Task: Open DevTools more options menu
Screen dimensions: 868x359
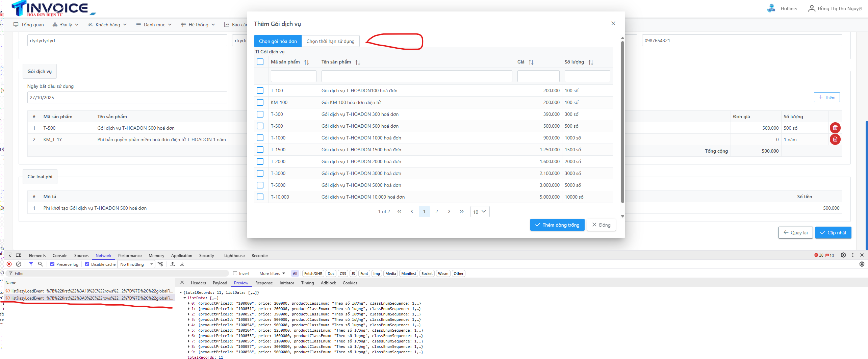Action: [853, 255]
